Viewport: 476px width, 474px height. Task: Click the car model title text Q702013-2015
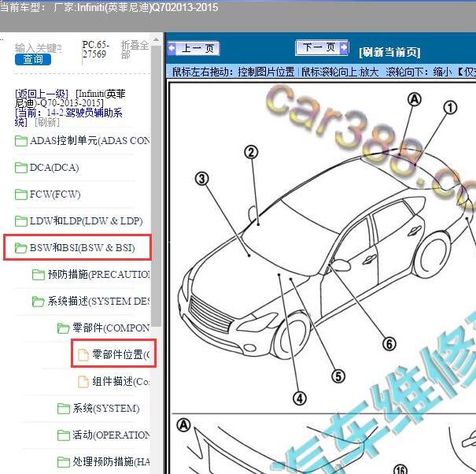click(185, 7)
